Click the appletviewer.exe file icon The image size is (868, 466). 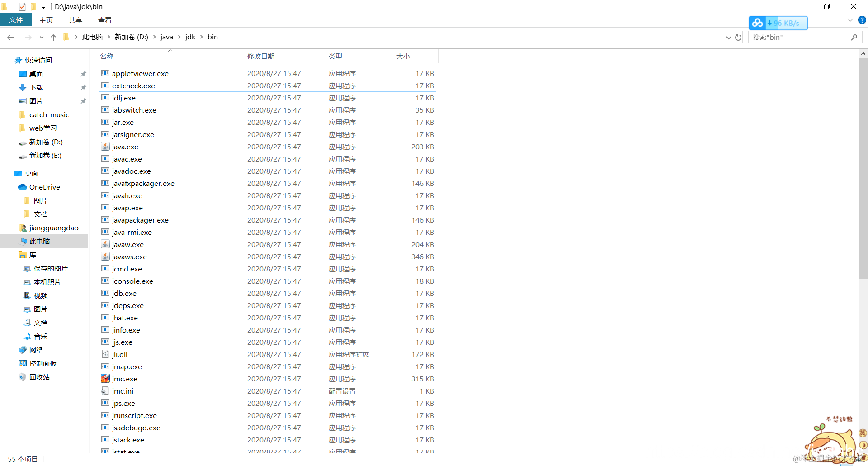(105, 73)
